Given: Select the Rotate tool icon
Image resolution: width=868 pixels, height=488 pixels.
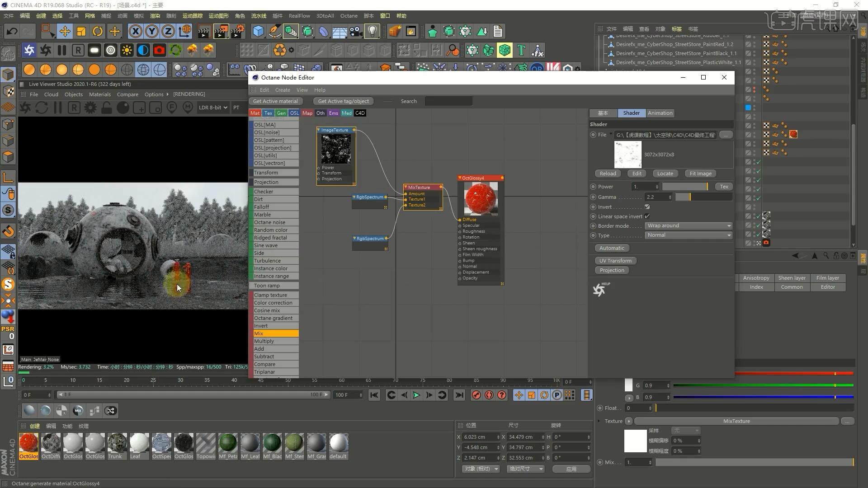Looking at the screenshot, I should (98, 32).
